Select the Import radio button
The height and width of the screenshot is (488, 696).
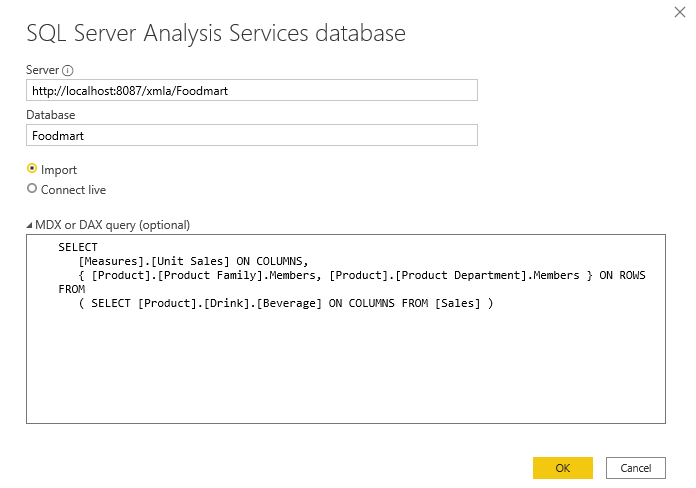pyautogui.click(x=32, y=168)
